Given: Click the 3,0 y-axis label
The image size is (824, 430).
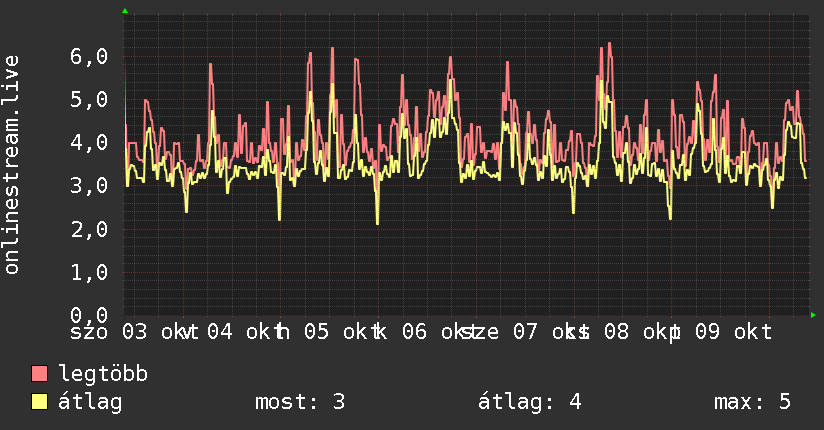Looking at the screenshot, I should pyautogui.click(x=89, y=186).
